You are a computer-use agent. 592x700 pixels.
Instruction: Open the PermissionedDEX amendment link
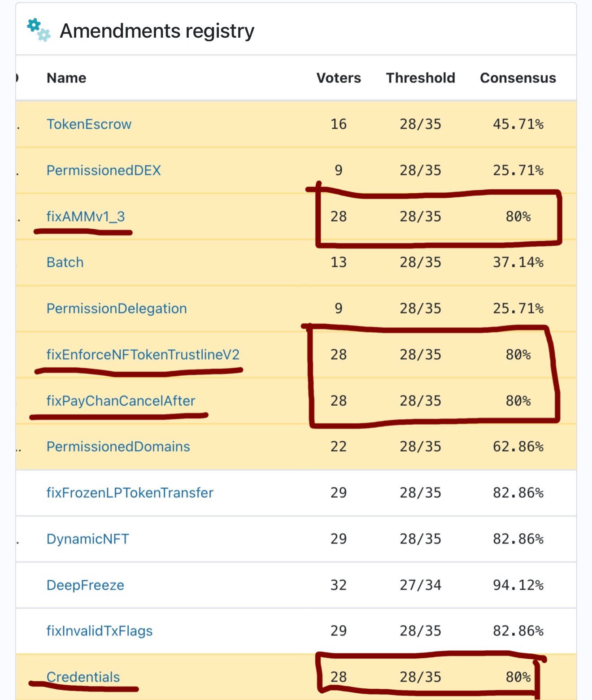[104, 170]
